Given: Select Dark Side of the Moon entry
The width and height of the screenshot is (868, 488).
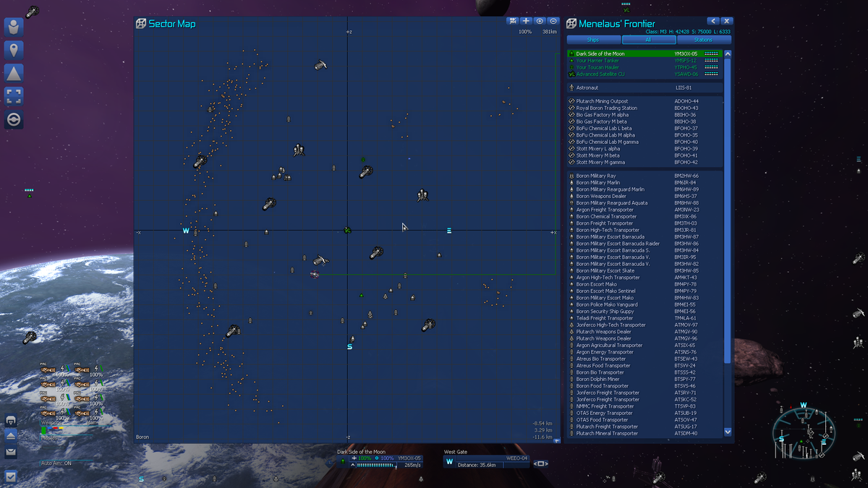Looking at the screenshot, I should coord(645,53).
